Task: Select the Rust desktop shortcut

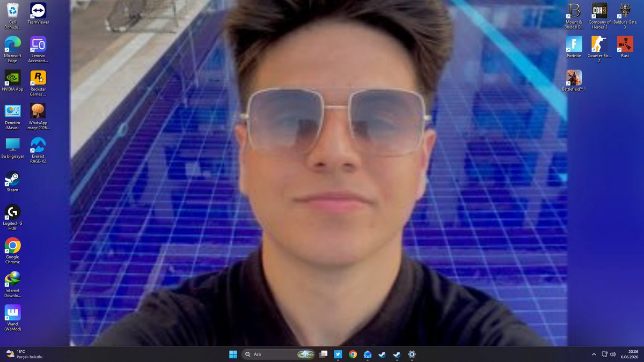Action: click(x=625, y=47)
